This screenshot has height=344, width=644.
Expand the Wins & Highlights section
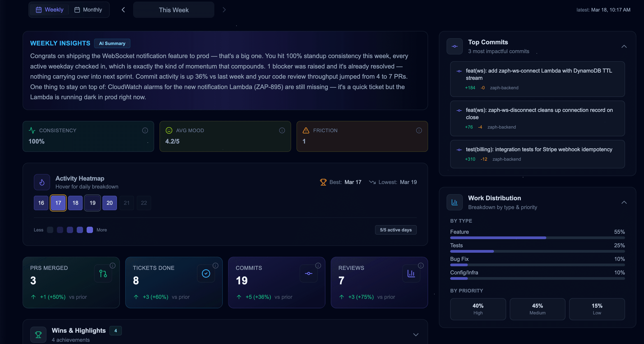click(x=416, y=335)
